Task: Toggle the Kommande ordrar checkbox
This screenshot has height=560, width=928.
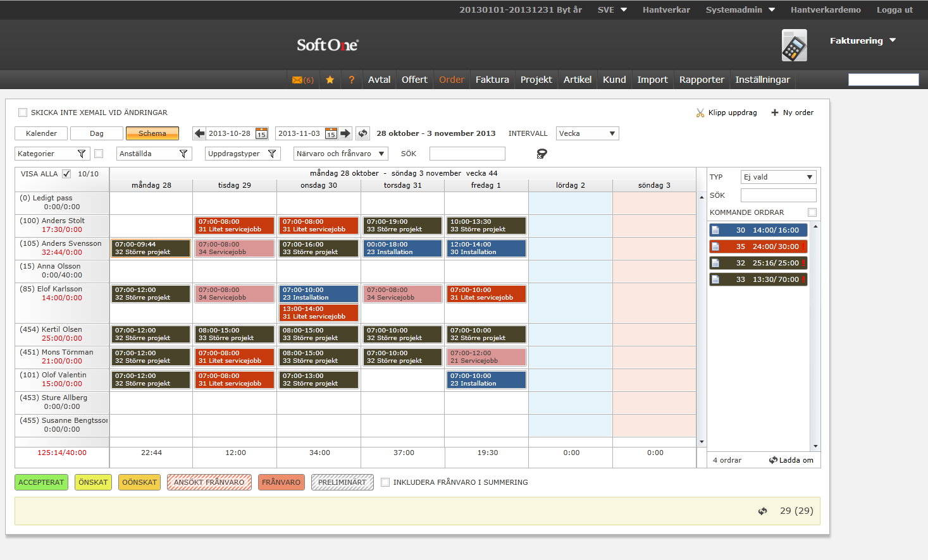Action: click(812, 212)
